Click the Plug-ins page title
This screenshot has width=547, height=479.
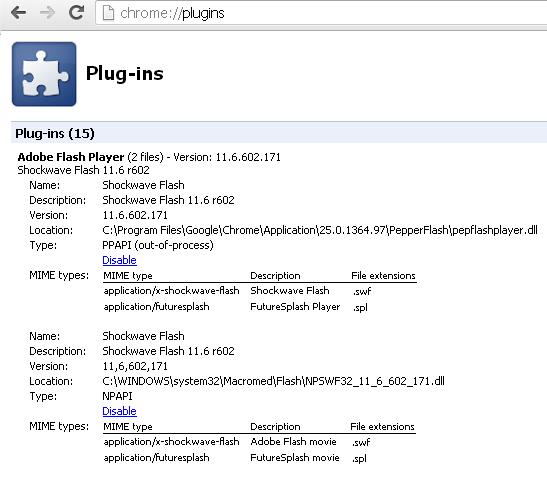coord(125,74)
